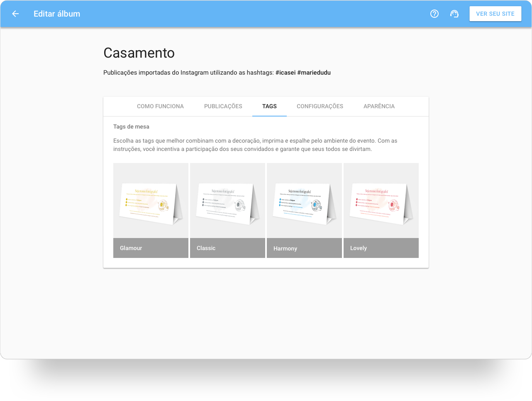Switch to the COMO FUNCIONA tab

tap(160, 106)
